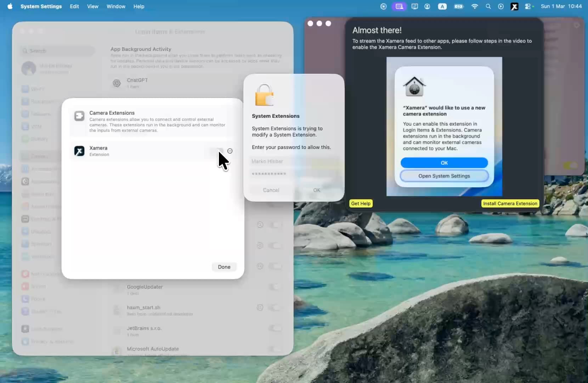Click Open System Settings in the prompt
The width and height of the screenshot is (588, 383).
point(444,176)
